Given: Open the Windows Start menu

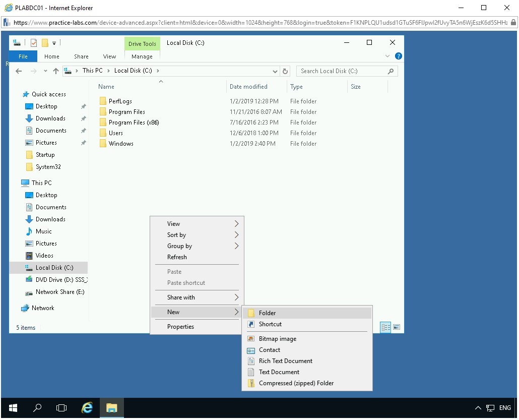Looking at the screenshot, I should click(13, 408).
